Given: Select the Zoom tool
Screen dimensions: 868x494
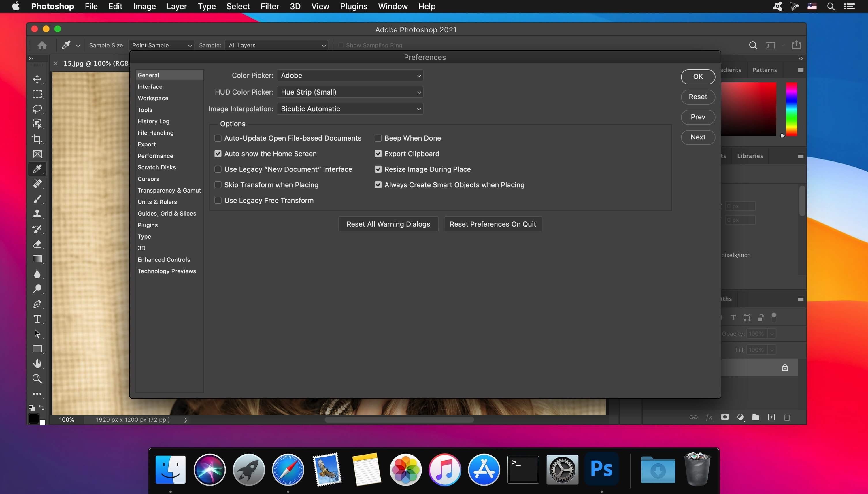Looking at the screenshot, I should pyautogui.click(x=37, y=378).
